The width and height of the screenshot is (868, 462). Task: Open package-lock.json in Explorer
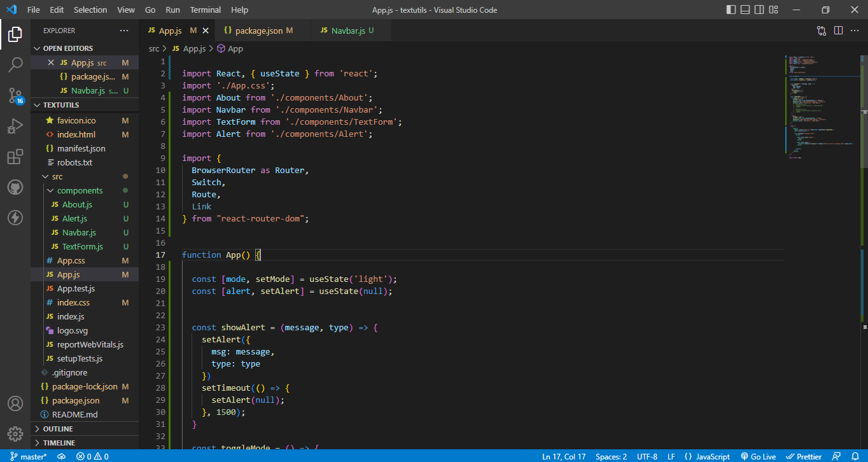click(85, 386)
